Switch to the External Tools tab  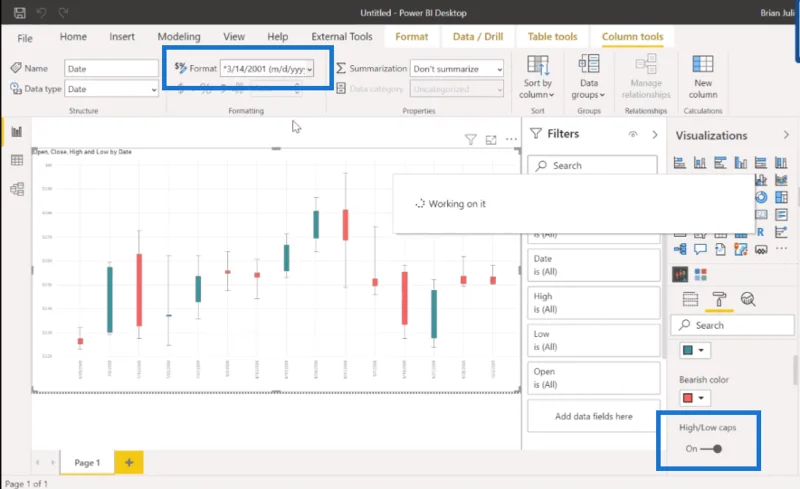pyautogui.click(x=342, y=37)
